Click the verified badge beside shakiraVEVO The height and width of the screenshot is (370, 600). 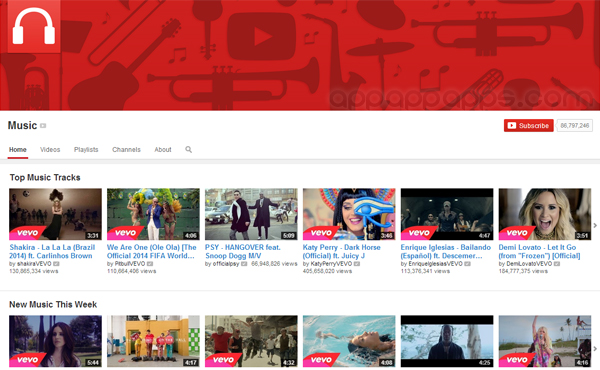pyautogui.click(x=56, y=264)
